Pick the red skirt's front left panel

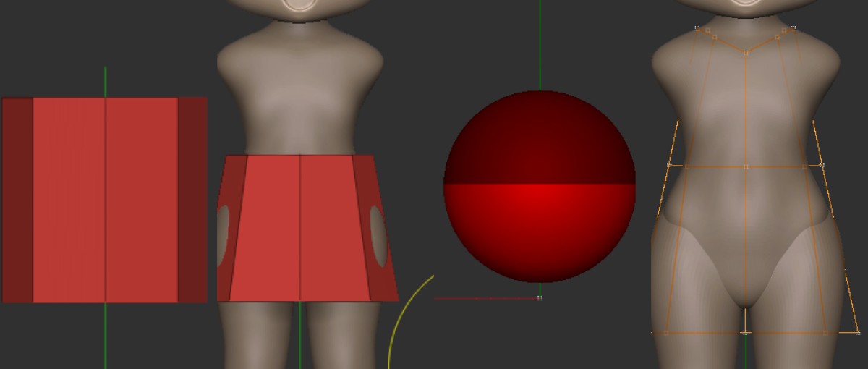[x=268, y=228]
